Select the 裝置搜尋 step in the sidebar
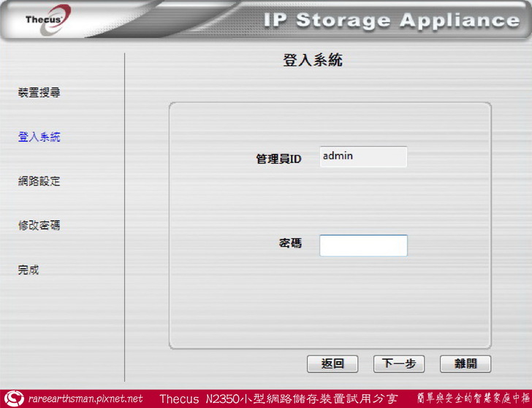Viewport: 532px width, 408px height. 39,92
